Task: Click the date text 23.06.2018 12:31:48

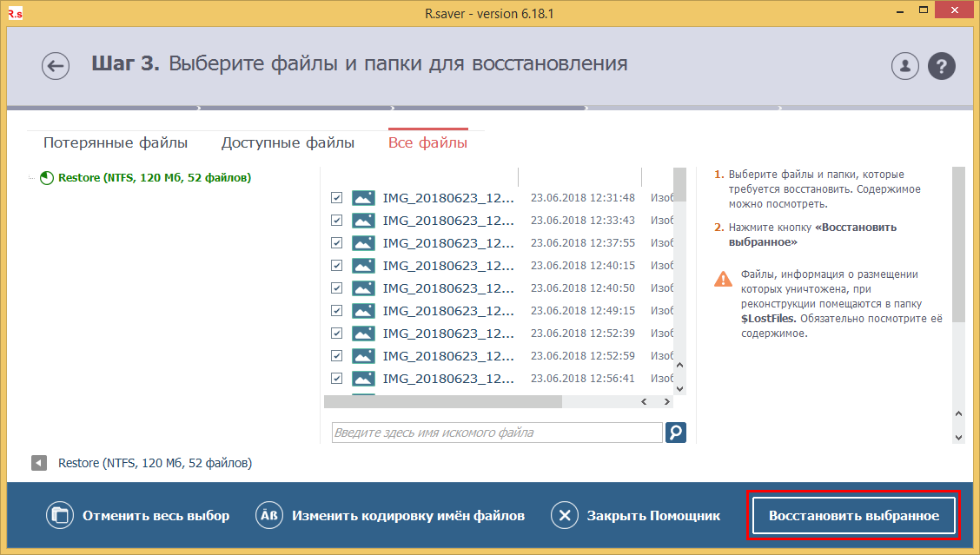Action: point(582,198)
